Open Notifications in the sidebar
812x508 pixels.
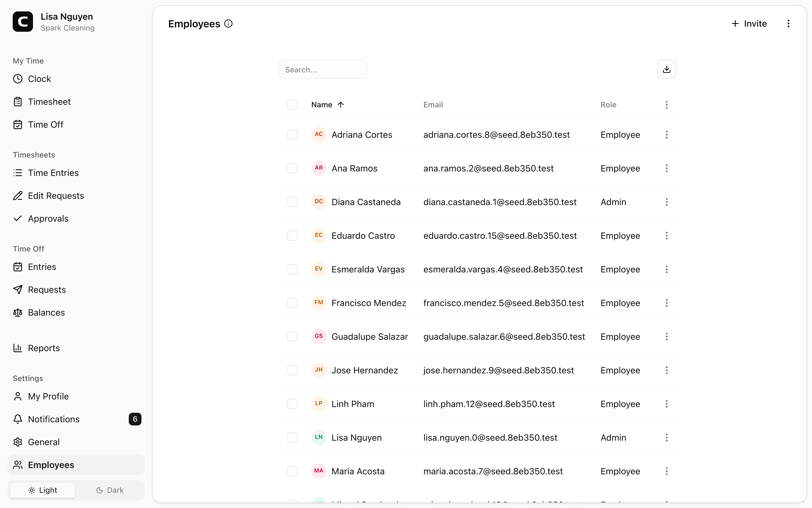[76, 419]
